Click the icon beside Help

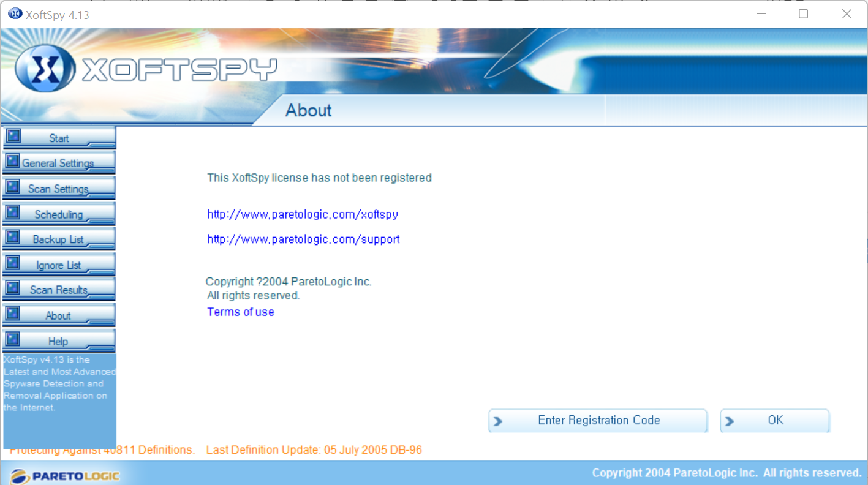[13, 339]
